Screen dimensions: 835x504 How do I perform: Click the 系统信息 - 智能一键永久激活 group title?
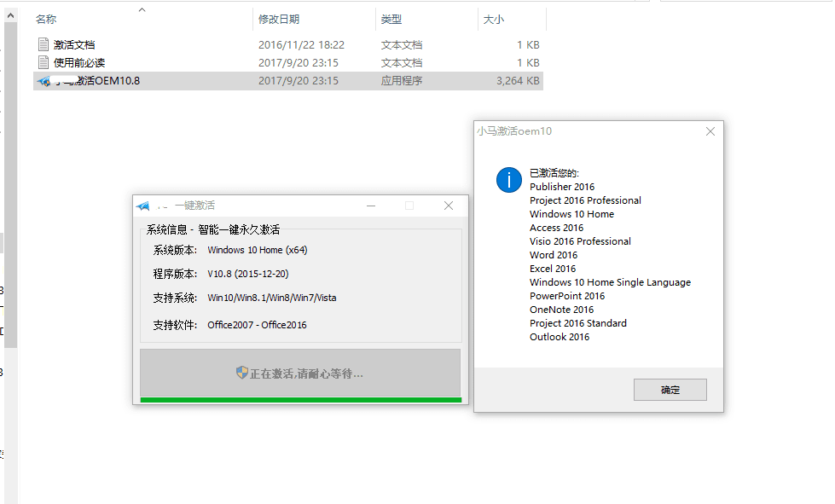(x=213, y=229)
